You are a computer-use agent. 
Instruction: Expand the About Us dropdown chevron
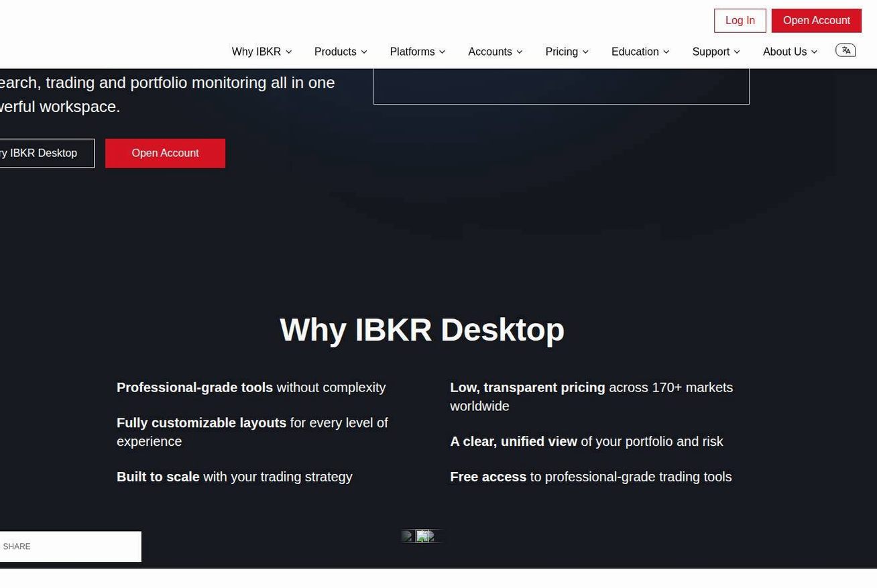pos(814,52)
